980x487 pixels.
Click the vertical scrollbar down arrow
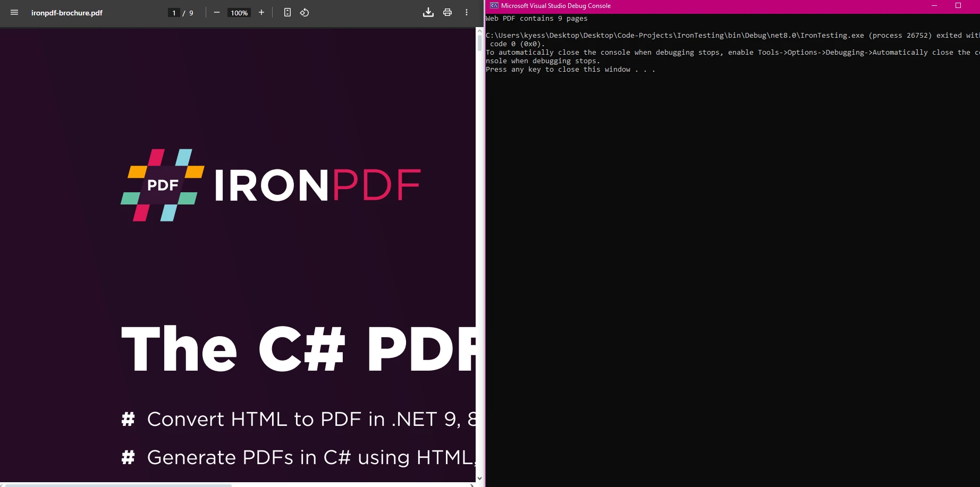(x=480, y=477)
